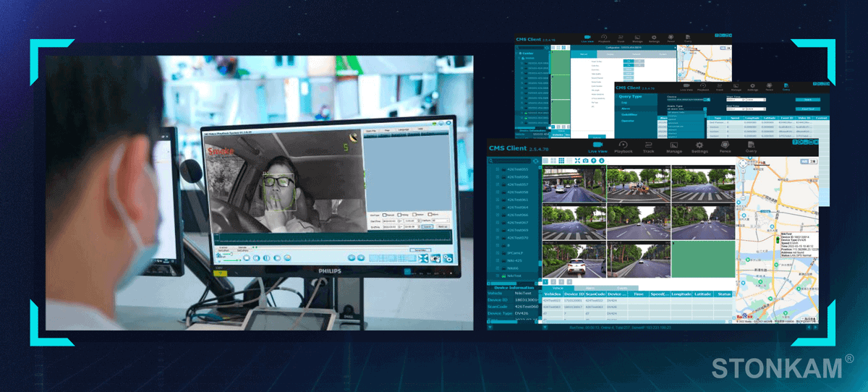The image size is (868, 392).
Task: Click the snapshot camera icon above video grid
Action: coord(584,161)
